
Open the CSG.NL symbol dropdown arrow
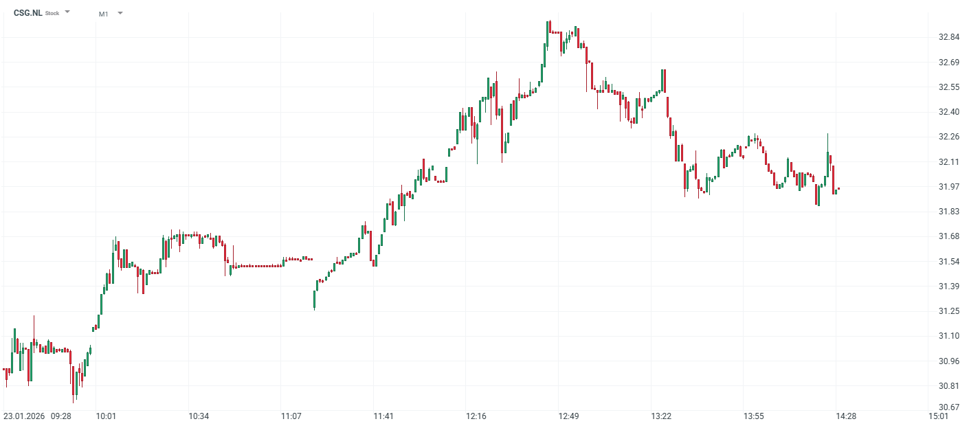click(67, 12)
